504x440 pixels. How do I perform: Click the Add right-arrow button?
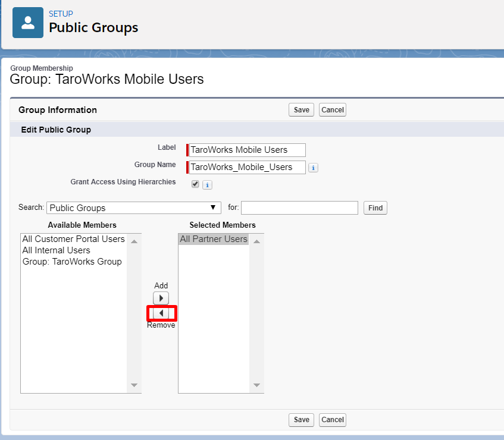[x=161, y=298]
